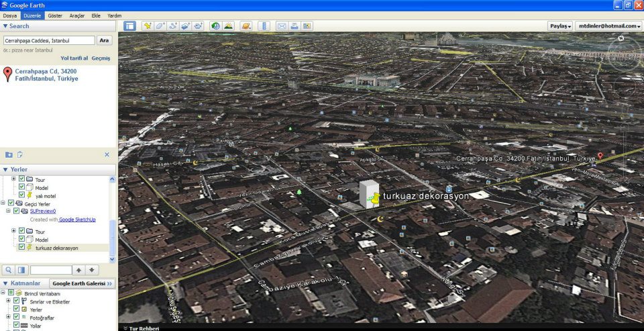Open the Paylaş dropdown
Screen dimensions: 644x331
pos(561,26)
